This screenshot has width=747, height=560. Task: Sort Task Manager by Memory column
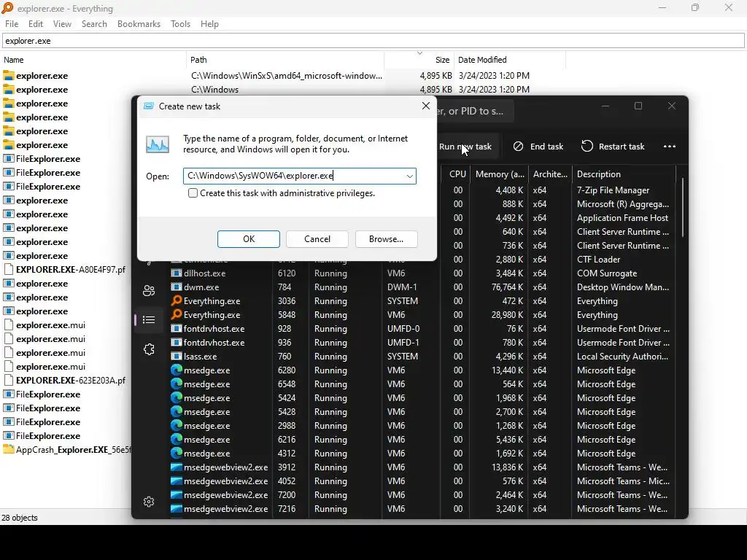[x=499, y=174]
